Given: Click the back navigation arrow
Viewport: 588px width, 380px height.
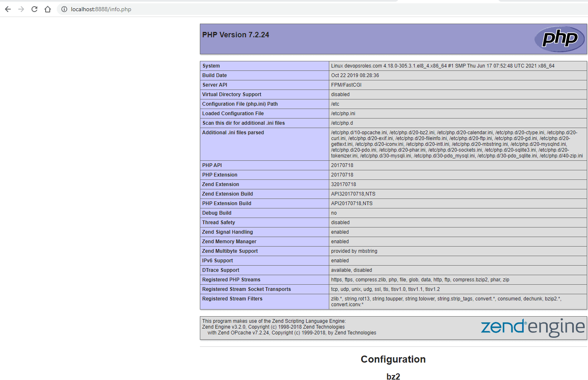Looking at the screenshot, I should (x=7, y=9).
